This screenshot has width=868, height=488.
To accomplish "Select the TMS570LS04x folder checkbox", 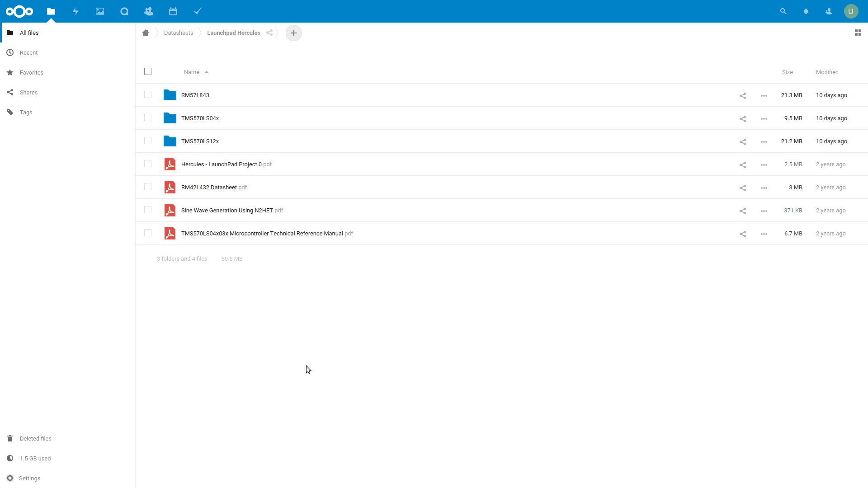I will point(148,118).
